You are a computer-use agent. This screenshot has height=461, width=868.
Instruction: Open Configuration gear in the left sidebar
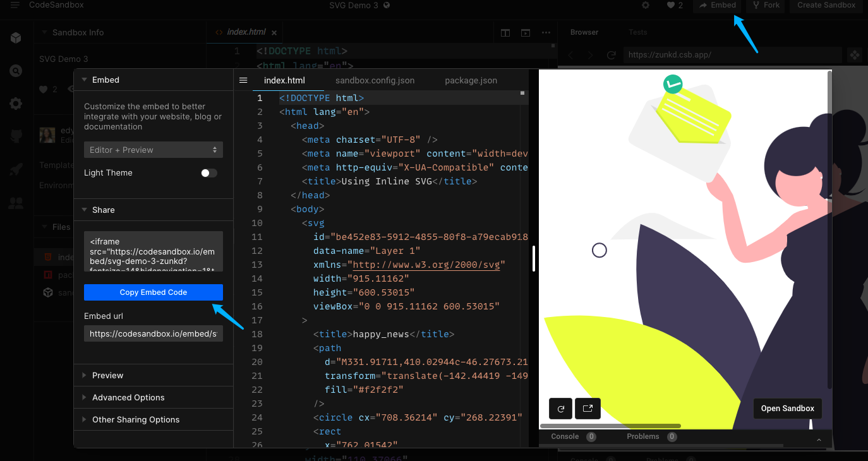pos(16,104)
